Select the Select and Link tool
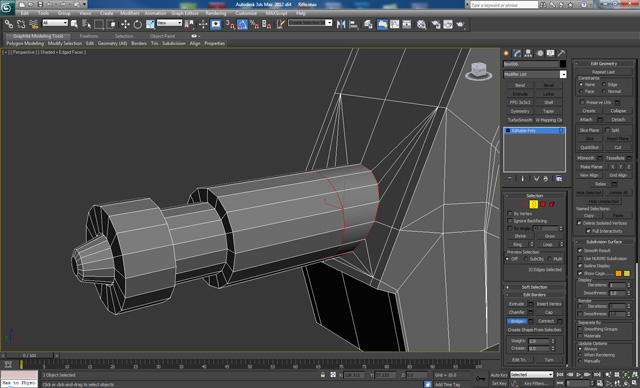The width and height of the screenshot is (640, 388). coord(9,24)
